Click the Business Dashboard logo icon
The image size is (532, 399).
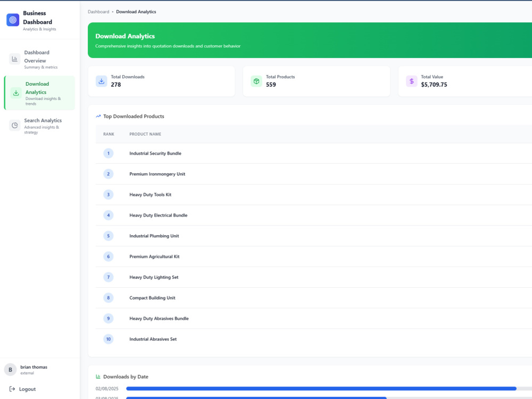13,20
